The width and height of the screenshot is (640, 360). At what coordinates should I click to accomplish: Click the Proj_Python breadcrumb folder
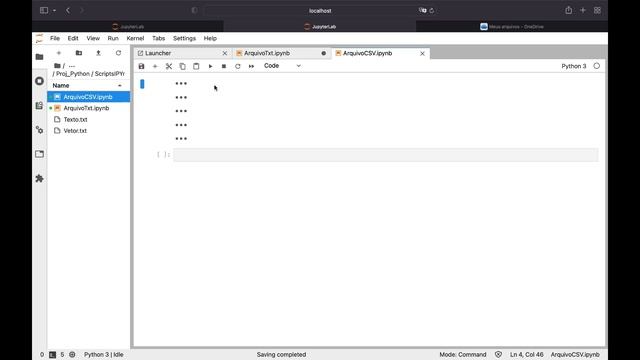(73, 74)
